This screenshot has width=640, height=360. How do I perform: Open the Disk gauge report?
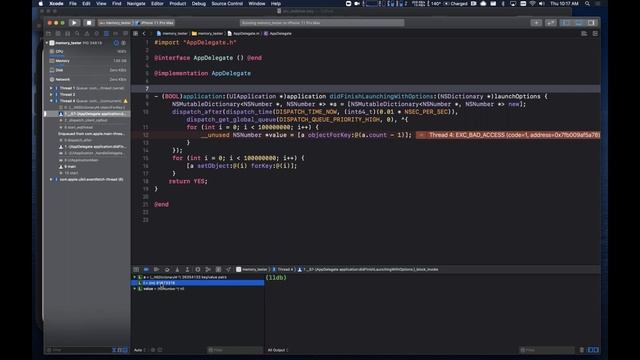[x=88, y=70]
